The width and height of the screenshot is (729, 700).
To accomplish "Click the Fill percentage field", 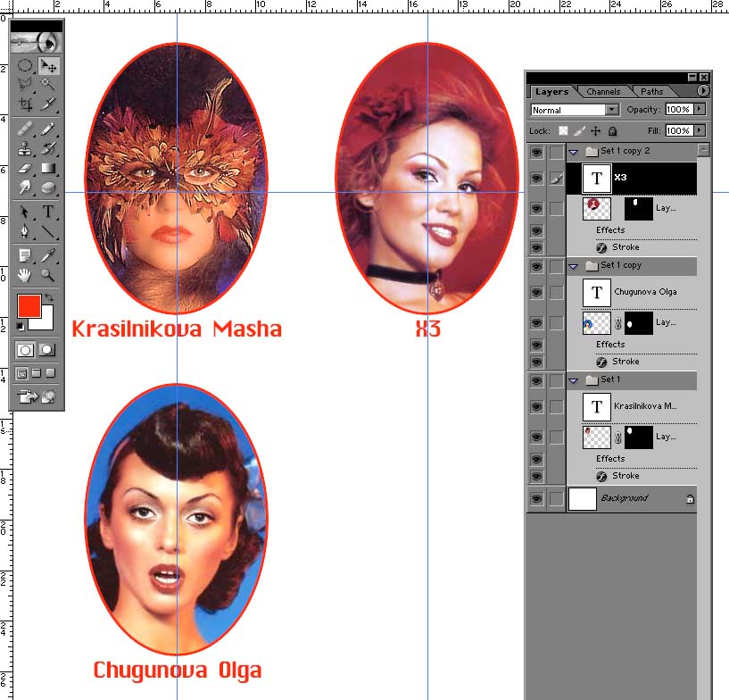I will coord(679,130).
